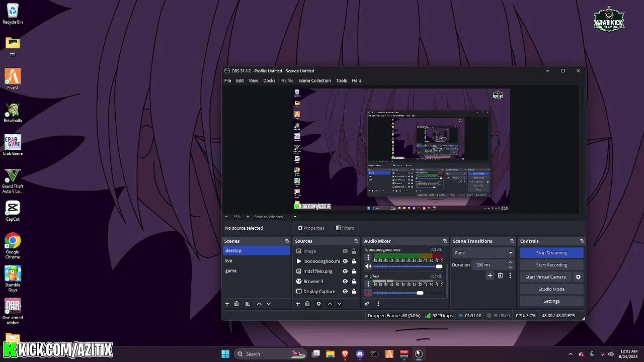Show the hidden Image source
Image resolution: width=644 pixels, height=362 pixels.
click(x=345, y=251)
